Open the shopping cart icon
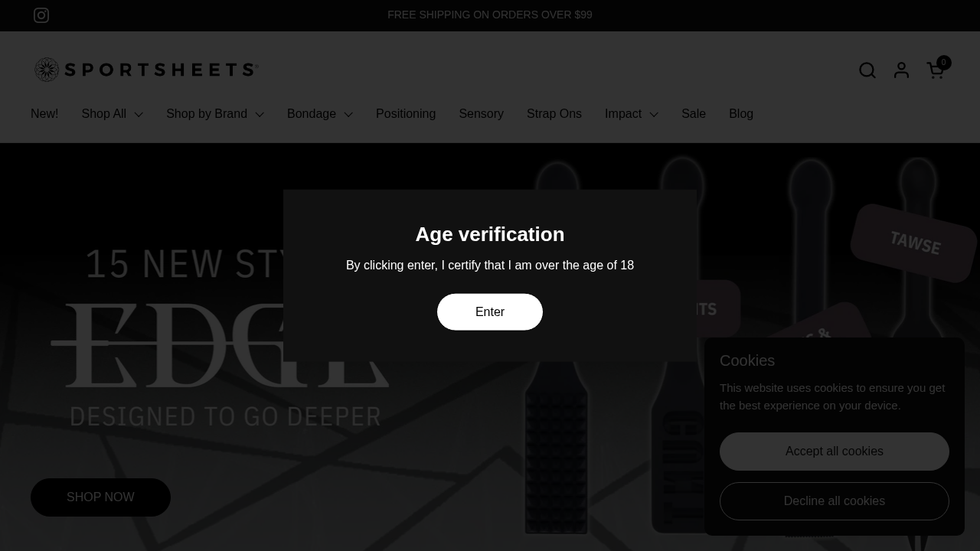 point(936,70)
